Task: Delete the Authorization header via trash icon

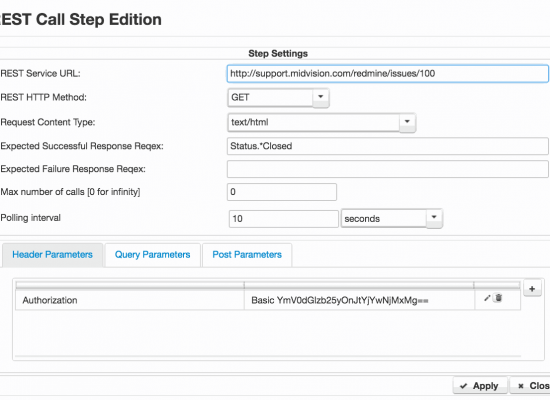Action: [x=498, y=298]
